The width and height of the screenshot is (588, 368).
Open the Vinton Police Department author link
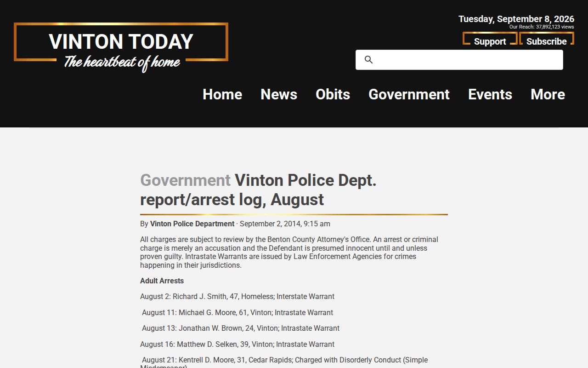[192, 224]
